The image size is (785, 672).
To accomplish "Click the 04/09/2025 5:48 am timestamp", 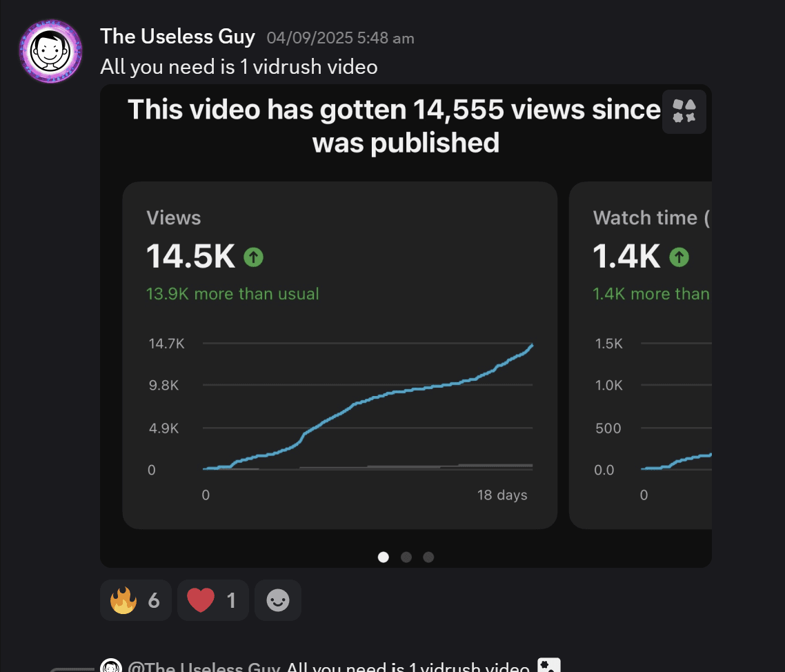I will click(340, 38).
